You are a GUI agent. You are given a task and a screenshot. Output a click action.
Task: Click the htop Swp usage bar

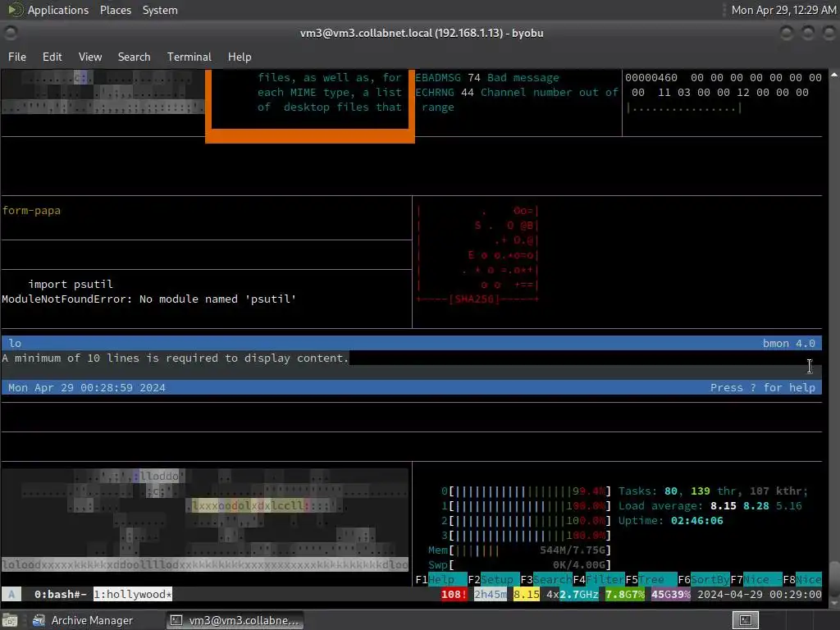coord(529,564)
